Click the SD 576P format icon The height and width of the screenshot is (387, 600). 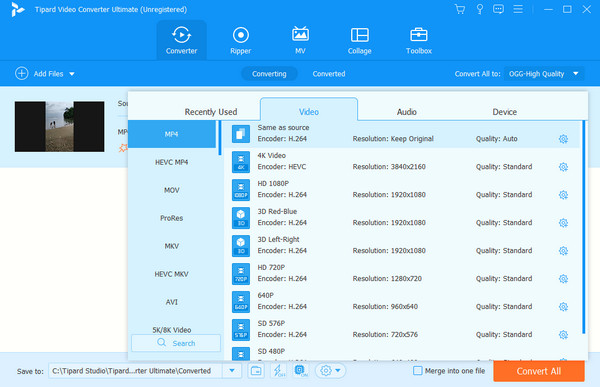click(x=241, y=330)
